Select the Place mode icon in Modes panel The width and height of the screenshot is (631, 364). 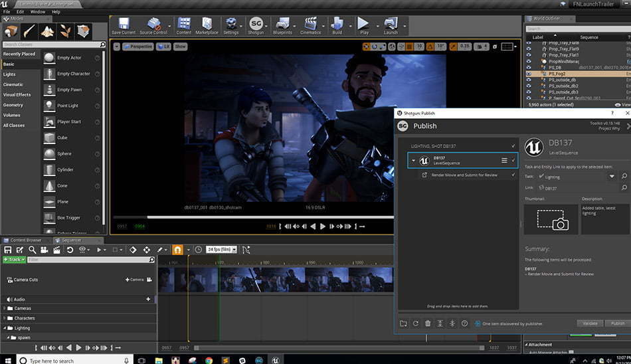click(x=11, y=31)
